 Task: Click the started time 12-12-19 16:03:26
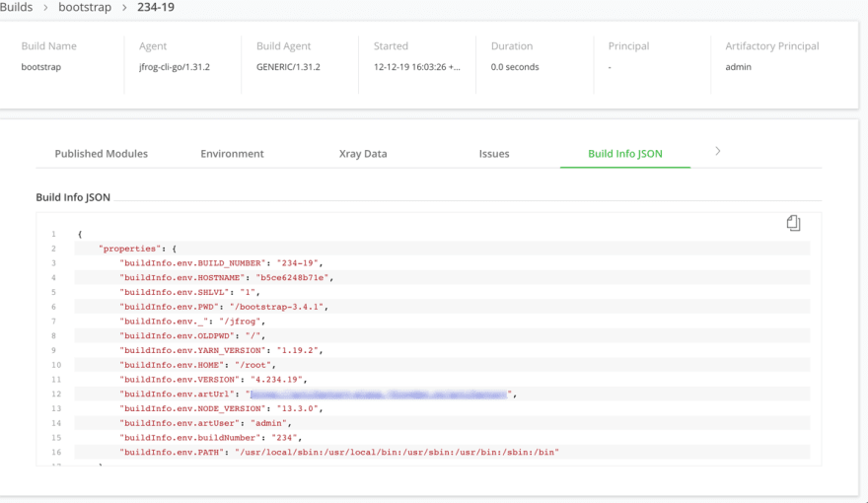(416, 66)
